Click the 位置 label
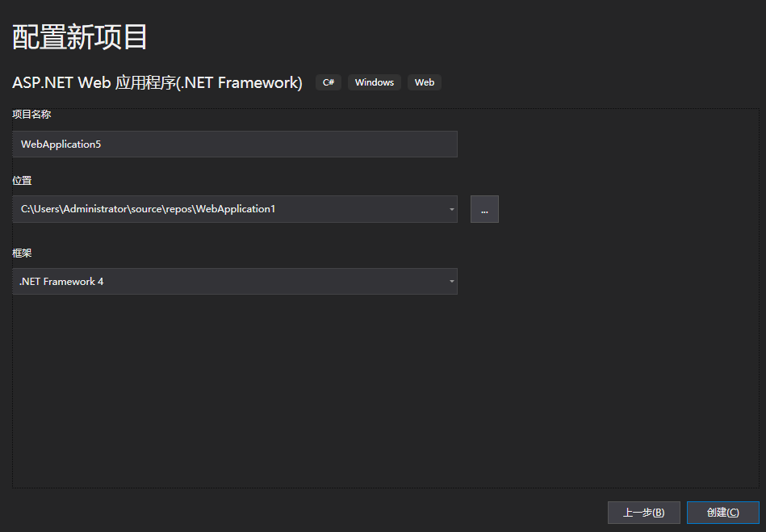Screen dimensions: 766x532 click(x=22, y=181)
